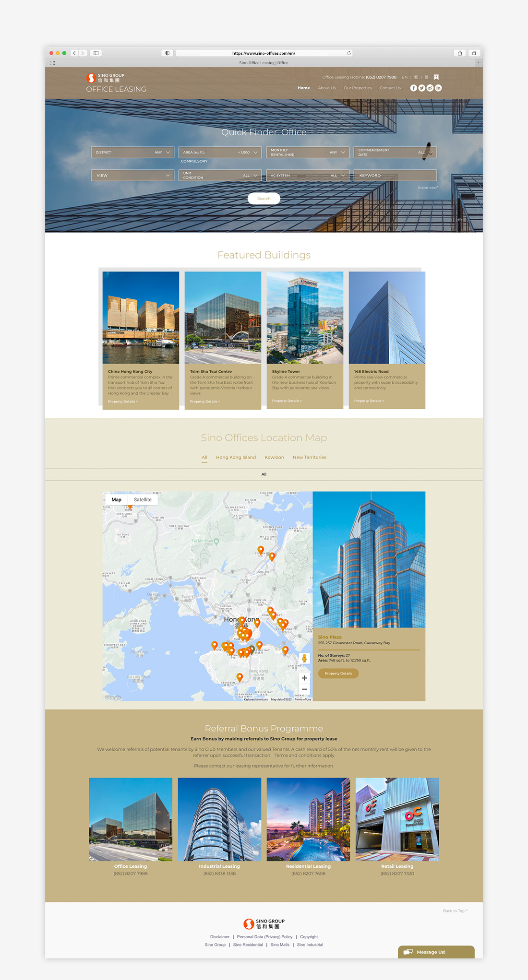Viewport: 528px width, 980px height.
Task: Switch language to EN
Action: pyautogui.click(x=405, y=77)
